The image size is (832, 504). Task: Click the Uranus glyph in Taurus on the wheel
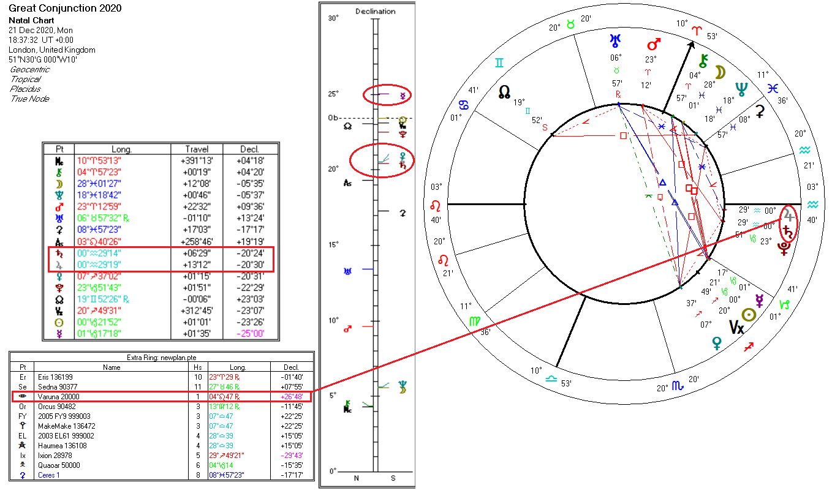[615, 40]
